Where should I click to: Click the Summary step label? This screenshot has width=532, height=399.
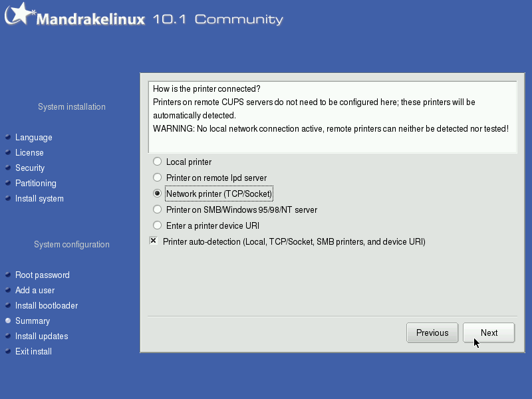pyautogui.click(x=33, y=321)
